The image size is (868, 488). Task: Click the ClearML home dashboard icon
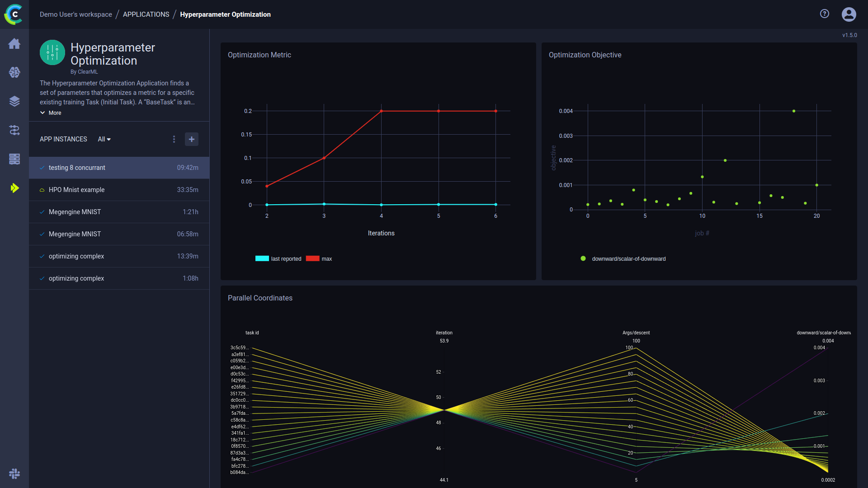14,42
